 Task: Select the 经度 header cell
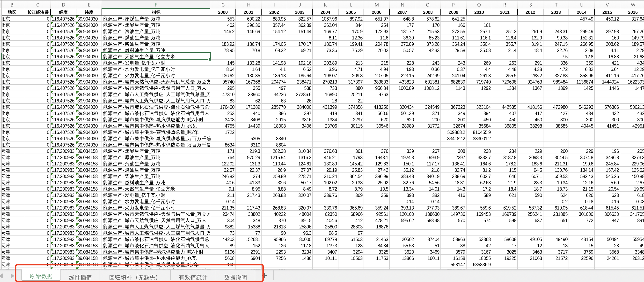63,12
